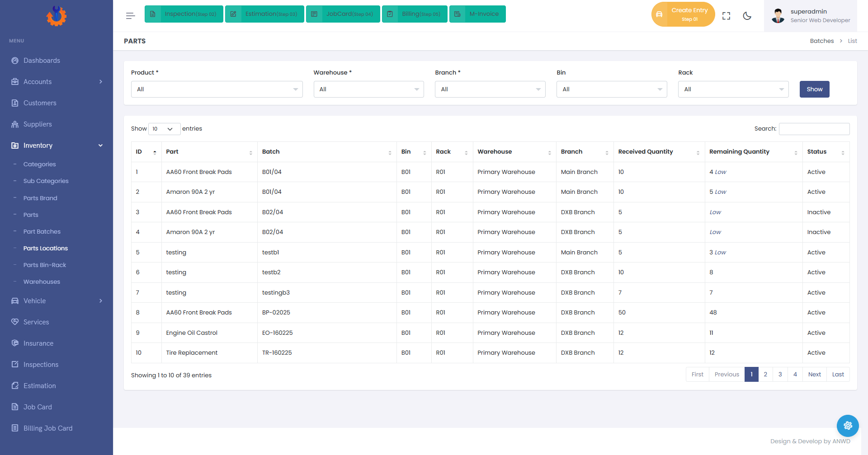The image size is (868, 455).
Task: Click the Estimation sidebar icon
Action: pos(15,386)
